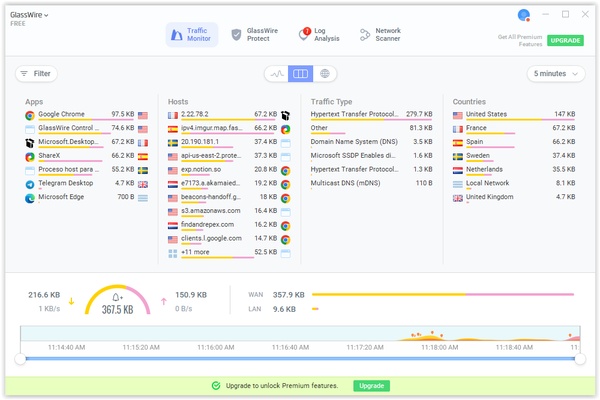Expand the +11 more hosts entry
This screenshot has width=600, height=400.
(229, 253)
